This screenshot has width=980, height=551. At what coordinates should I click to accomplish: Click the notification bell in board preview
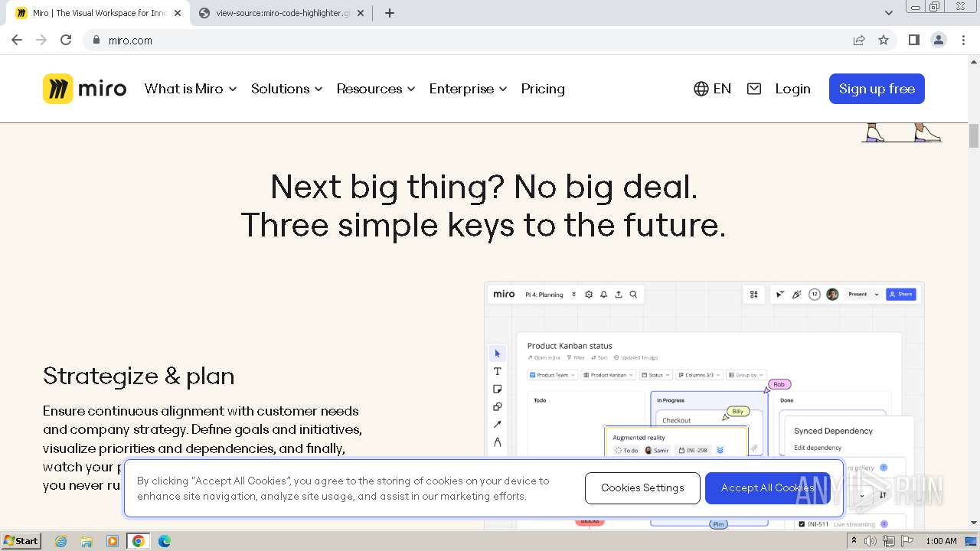pyautogui.click(x=603, y=294)
